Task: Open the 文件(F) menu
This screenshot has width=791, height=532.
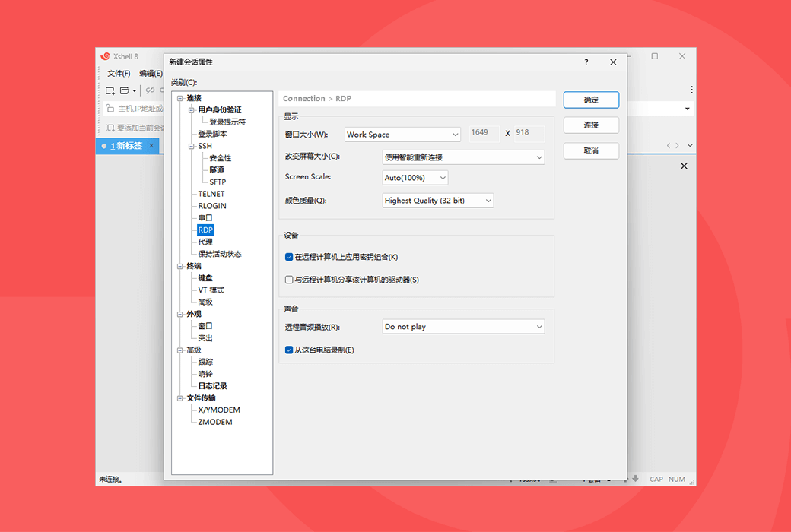Action: tap(119, 74)
